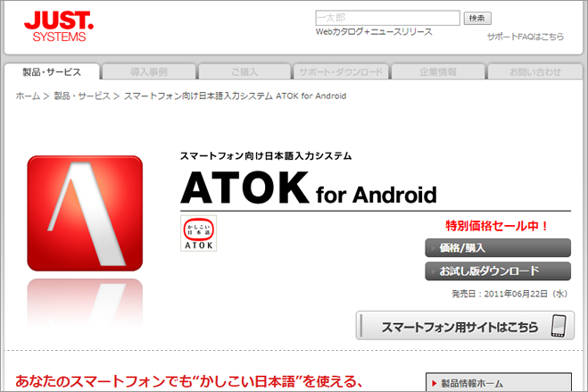Click the 検索 search button

click(477, 18)
